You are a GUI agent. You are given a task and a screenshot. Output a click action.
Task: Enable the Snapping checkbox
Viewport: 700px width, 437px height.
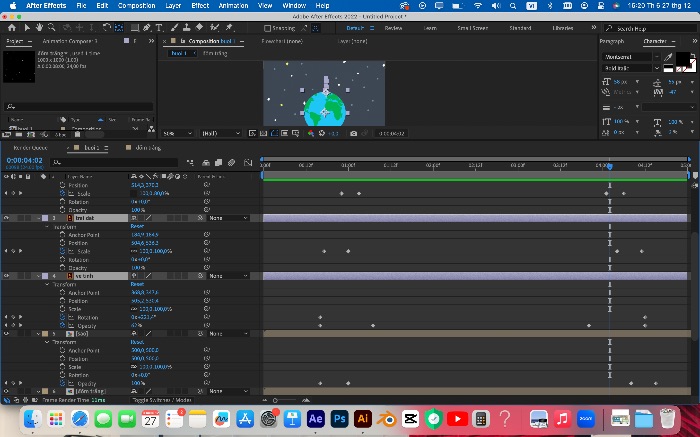click(x=267, y=28)
